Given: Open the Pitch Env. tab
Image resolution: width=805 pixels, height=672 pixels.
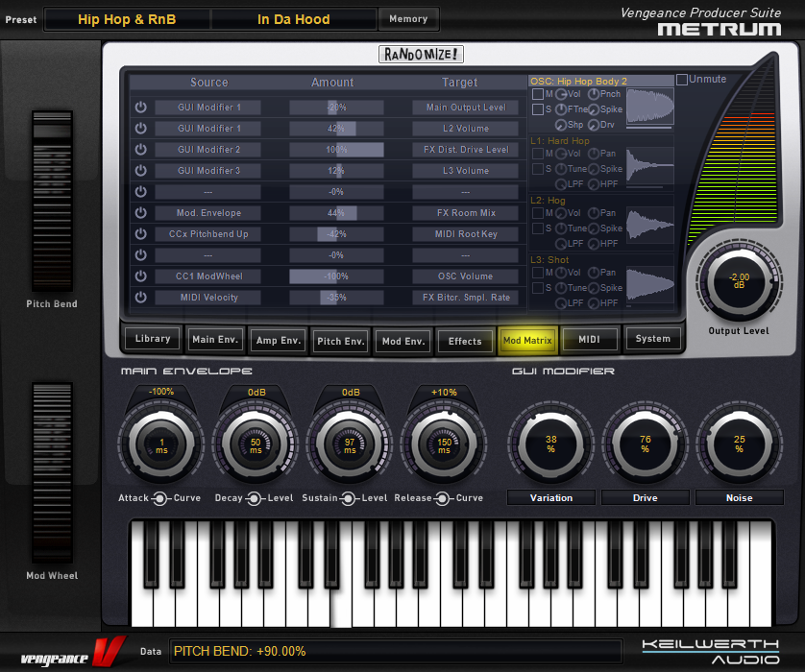Looking at the screenshot, I should point(341,341).
